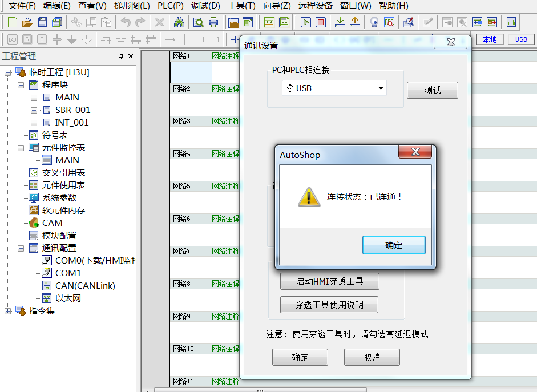Select 系统参数 in the project tree
This screenshot has width=537, height=392.
click(59, 198)
